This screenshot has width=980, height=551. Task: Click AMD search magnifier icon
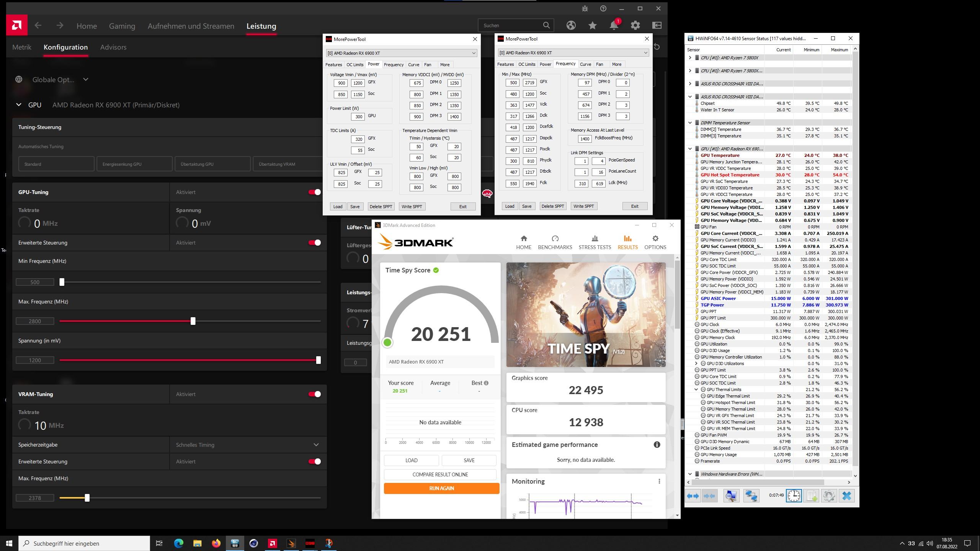(546, 25)
